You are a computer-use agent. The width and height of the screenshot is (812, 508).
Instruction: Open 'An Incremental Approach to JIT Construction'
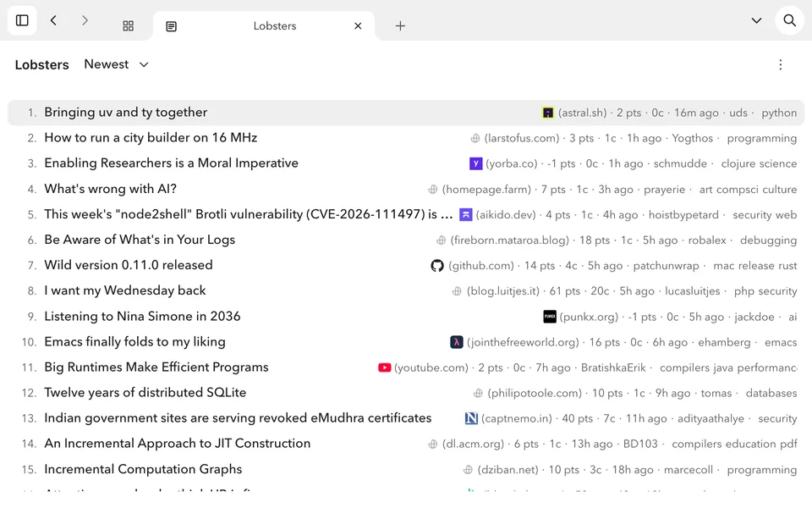177,443
